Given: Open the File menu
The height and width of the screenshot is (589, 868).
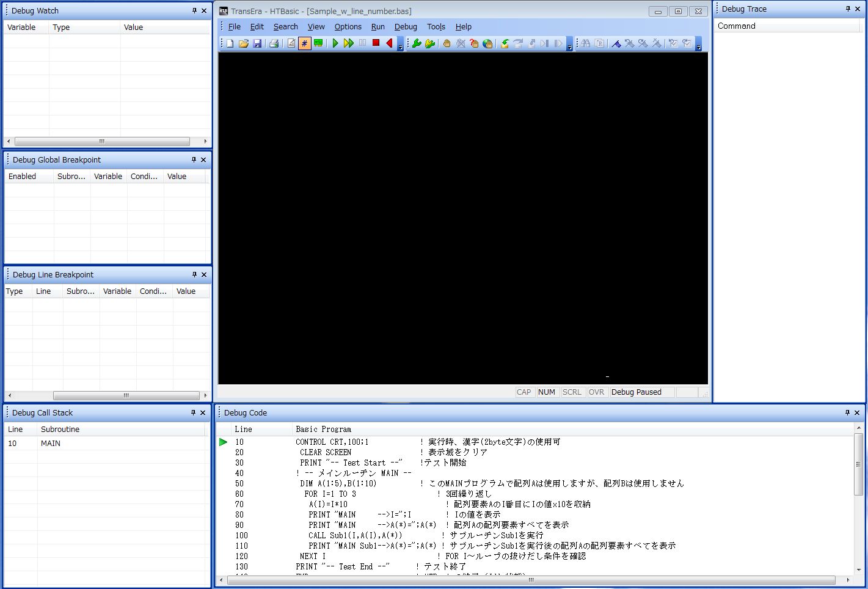Looking at the screenshot, I should [x=235, y=26].
